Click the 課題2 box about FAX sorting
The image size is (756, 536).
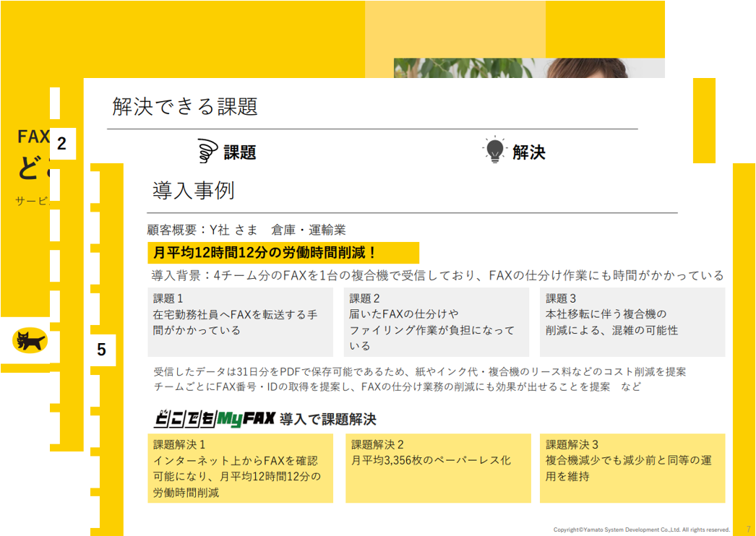click(437, 322)
